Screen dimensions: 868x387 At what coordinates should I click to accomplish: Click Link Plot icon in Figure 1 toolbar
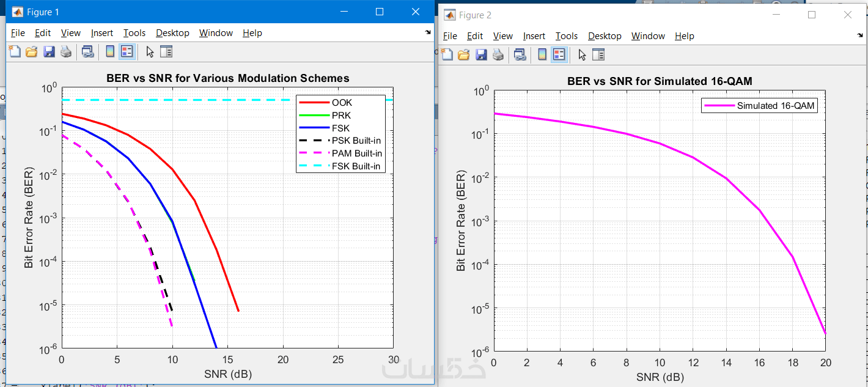coord(87,52)
